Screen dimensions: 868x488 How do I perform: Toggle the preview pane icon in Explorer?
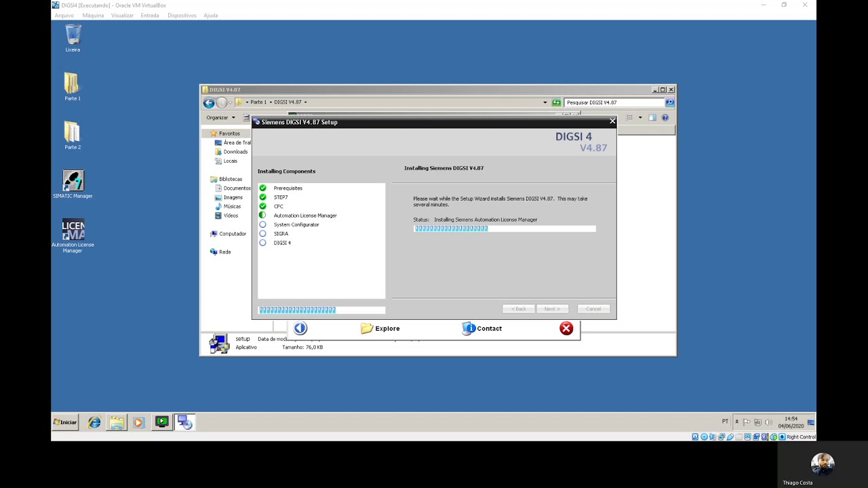[x=652, y=117]
